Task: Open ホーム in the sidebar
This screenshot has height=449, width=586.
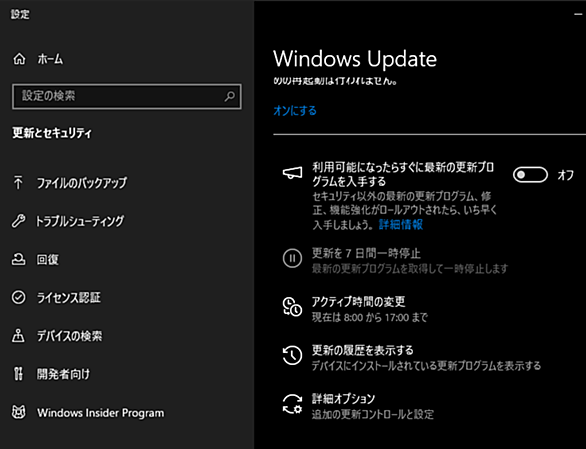Action: pyautogui.click(x=50, y=59)
